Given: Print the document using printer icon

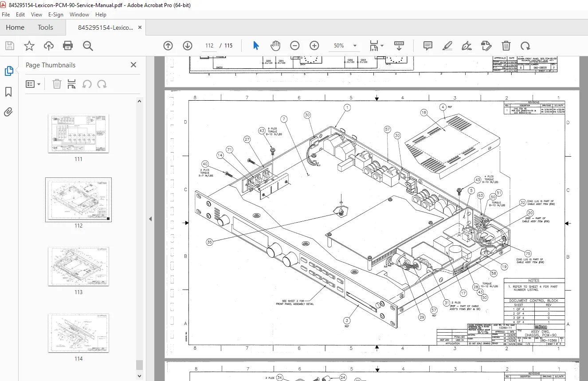Looking at the screenshot, I should coord(68,46).
